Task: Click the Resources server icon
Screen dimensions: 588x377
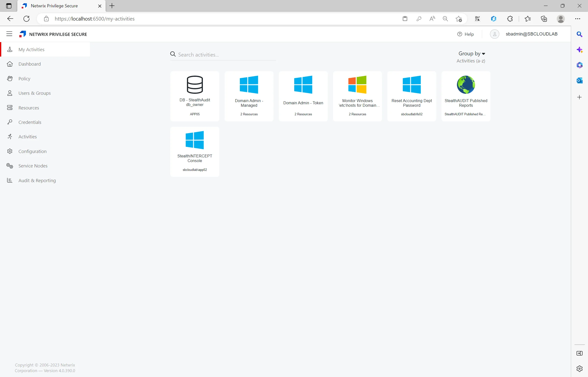Action: pos(10,108)
